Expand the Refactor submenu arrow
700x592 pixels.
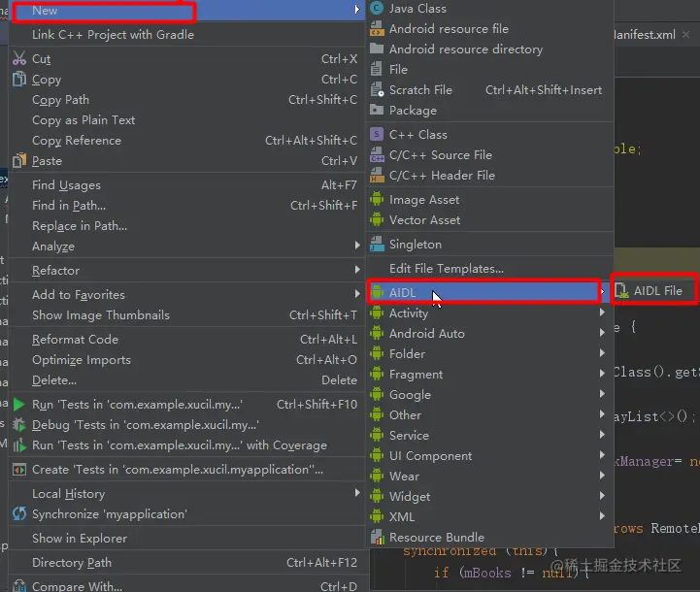pos(357,270)
